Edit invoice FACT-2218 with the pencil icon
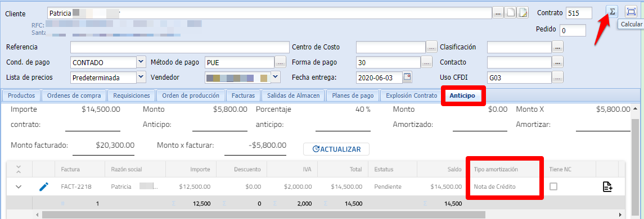 coord(43,186)
